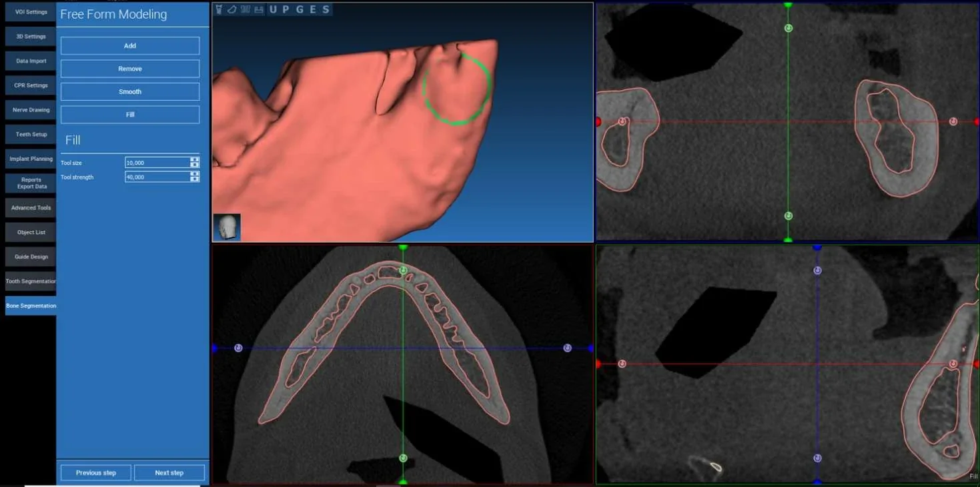Image resolution: width=980 pixels, height=487 pixels.
Task: Select the Bone Segmentation tab
Action: point(31,306)
